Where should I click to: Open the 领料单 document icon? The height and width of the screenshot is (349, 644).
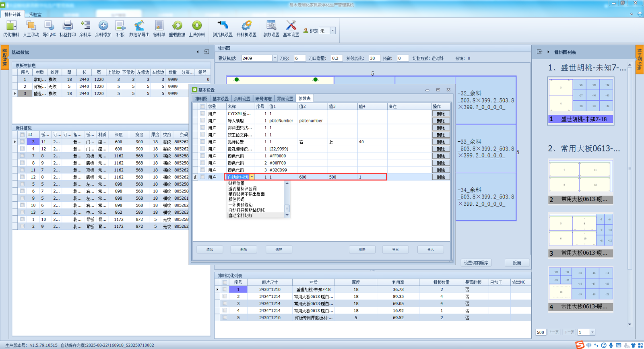(x=159, y=26)
